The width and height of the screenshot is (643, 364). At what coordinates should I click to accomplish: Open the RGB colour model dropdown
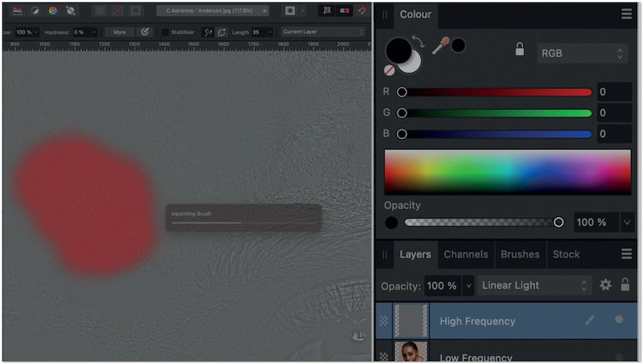point(583,53)
